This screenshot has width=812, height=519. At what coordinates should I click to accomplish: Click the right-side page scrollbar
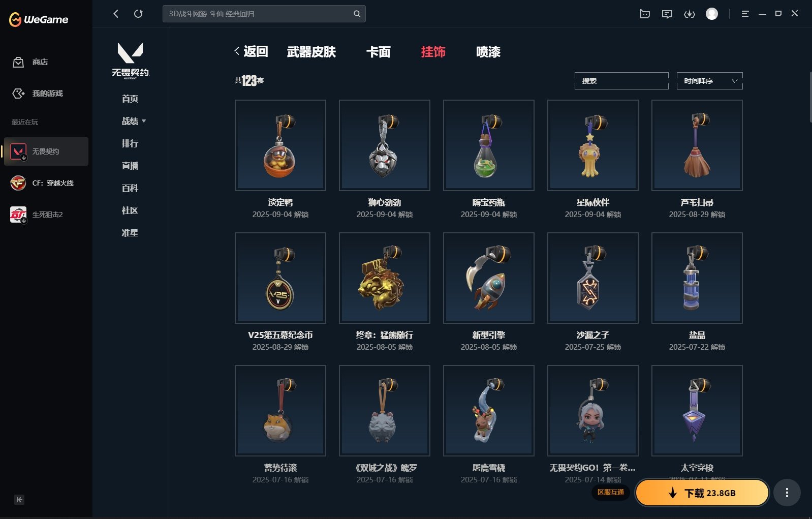click(x=810, y=97)
